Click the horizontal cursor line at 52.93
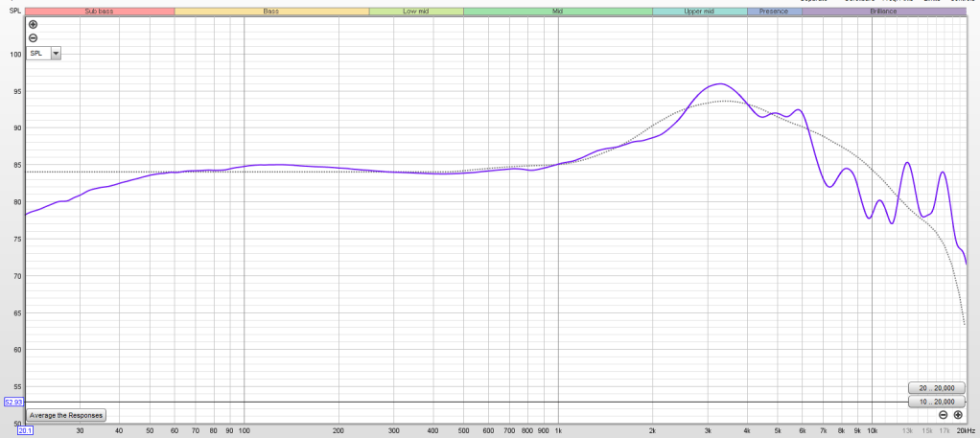The height and width of the screenshot is (438, 980). point(479,402)
